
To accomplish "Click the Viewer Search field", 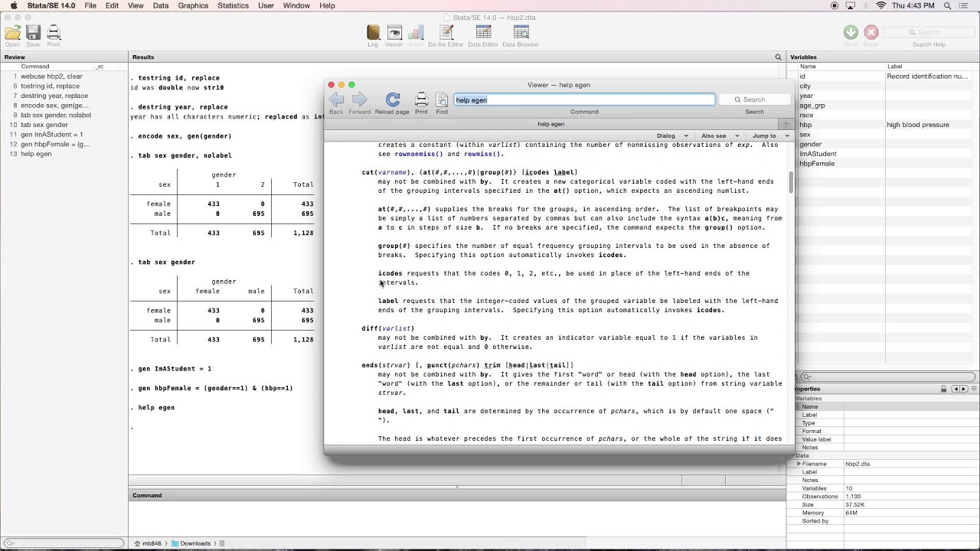I will point(755,99).
